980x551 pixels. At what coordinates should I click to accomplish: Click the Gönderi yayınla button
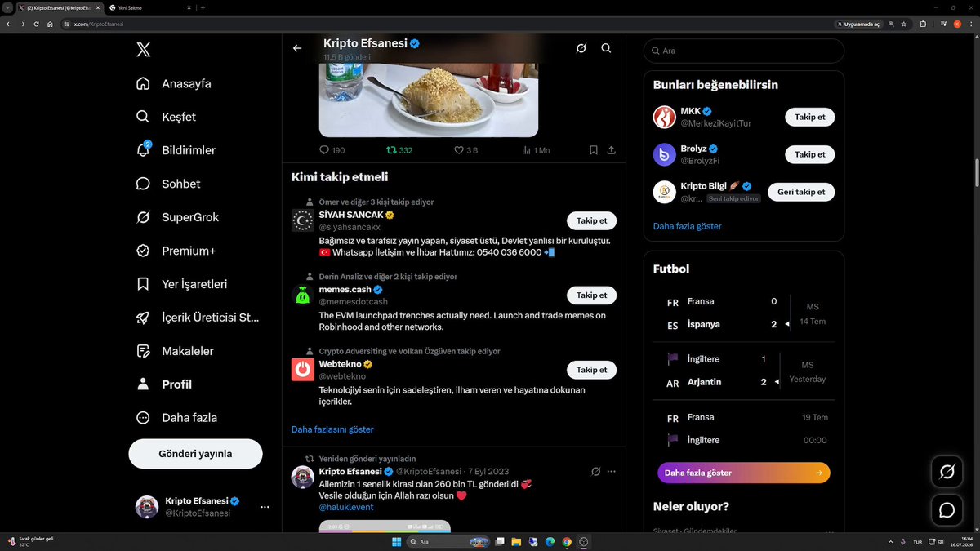click(x=195, y=454)
